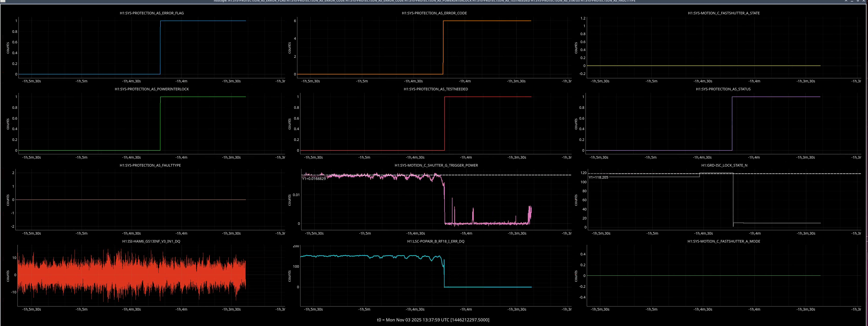Click the counts axis label on ERROR_FLAG plot
The image size is (868, 326).
point(8,48)
